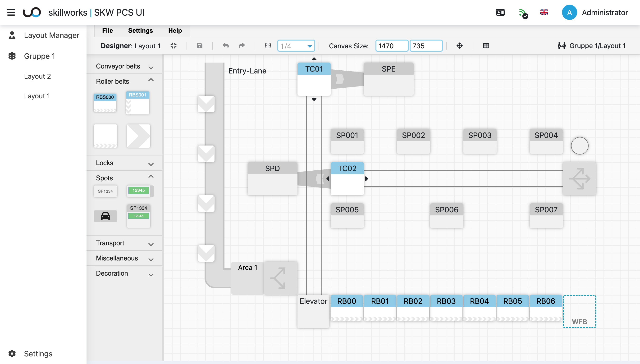Redo the undone action
Screen dimensions: 640x364
[242, 45]
